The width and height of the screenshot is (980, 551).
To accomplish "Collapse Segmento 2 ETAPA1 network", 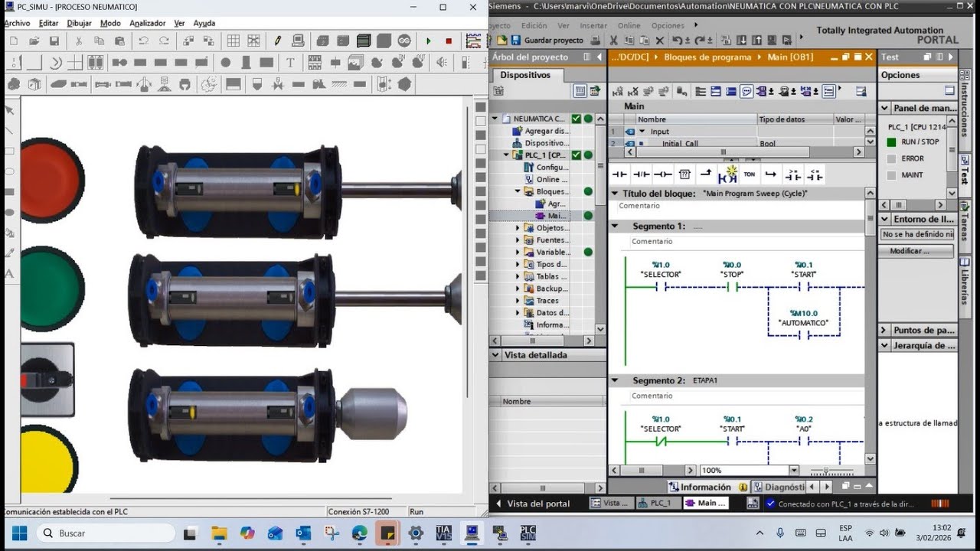I will 615,380.
